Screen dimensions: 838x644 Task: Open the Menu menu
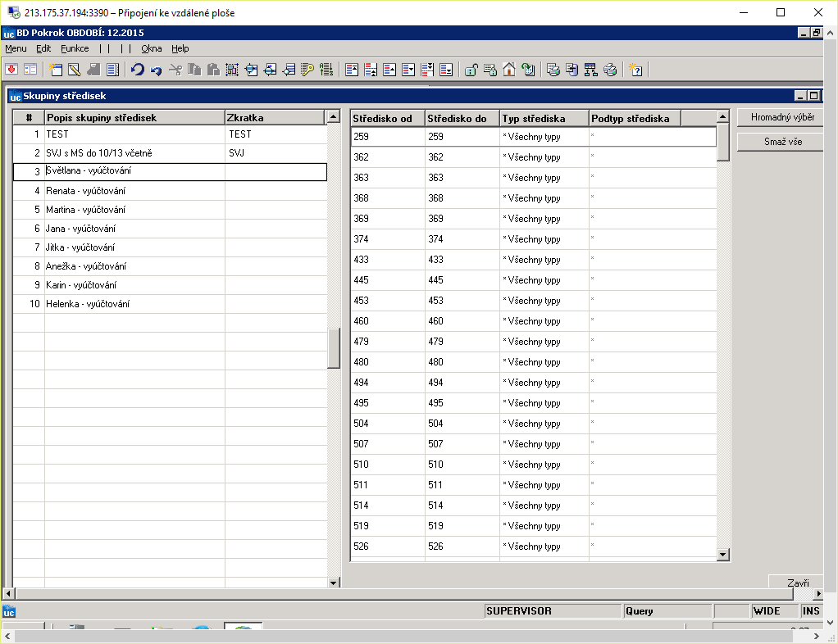(x=16, y=48)
